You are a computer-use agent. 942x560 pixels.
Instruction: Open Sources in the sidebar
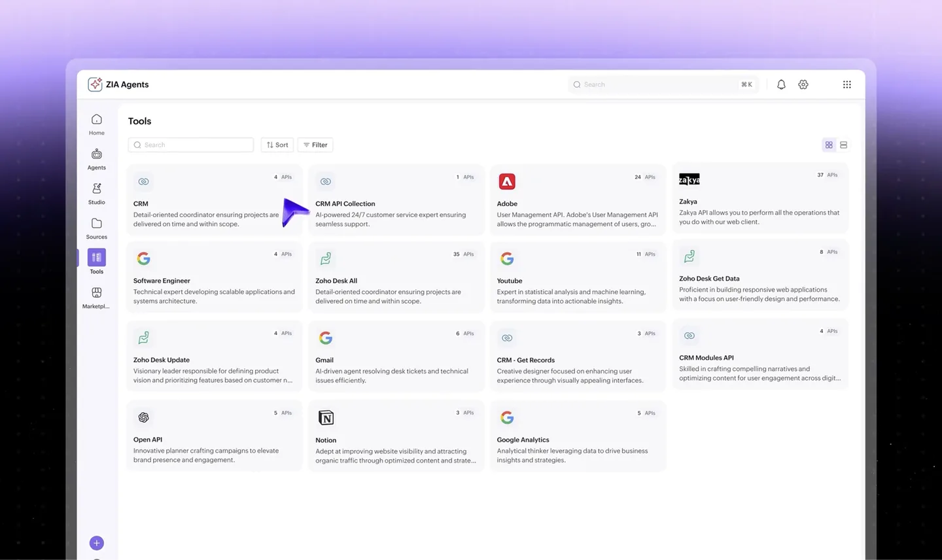tap(97, 228)
